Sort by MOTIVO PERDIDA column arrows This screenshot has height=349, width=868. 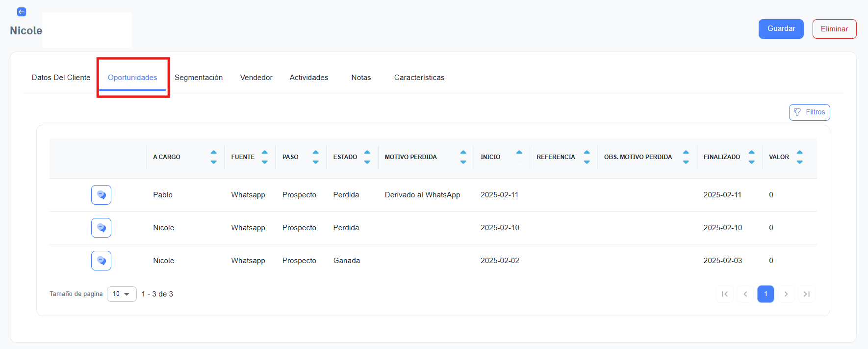tap(463, 157)
